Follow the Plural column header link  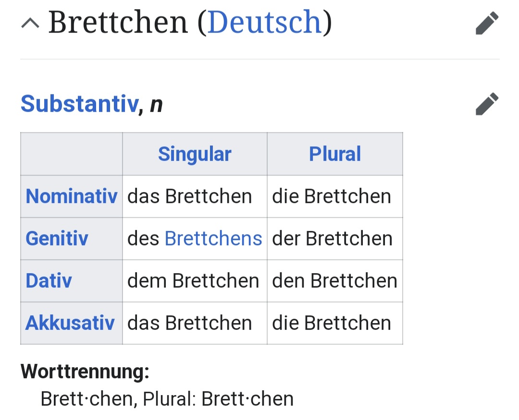[x=334, y=154]
